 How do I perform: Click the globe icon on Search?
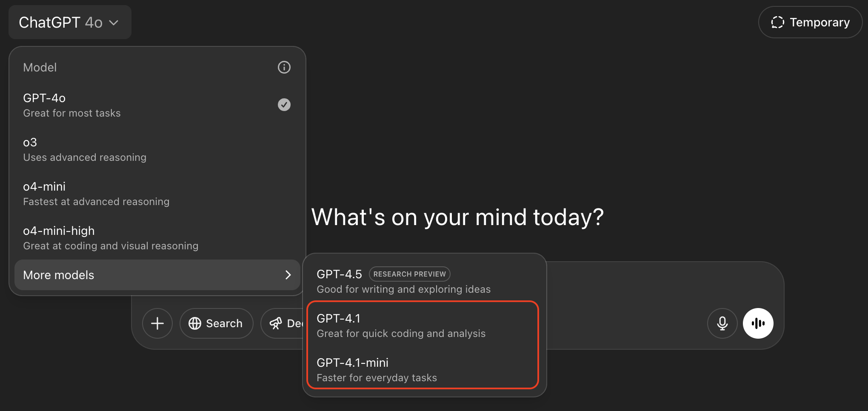click(x=195, y=323)
